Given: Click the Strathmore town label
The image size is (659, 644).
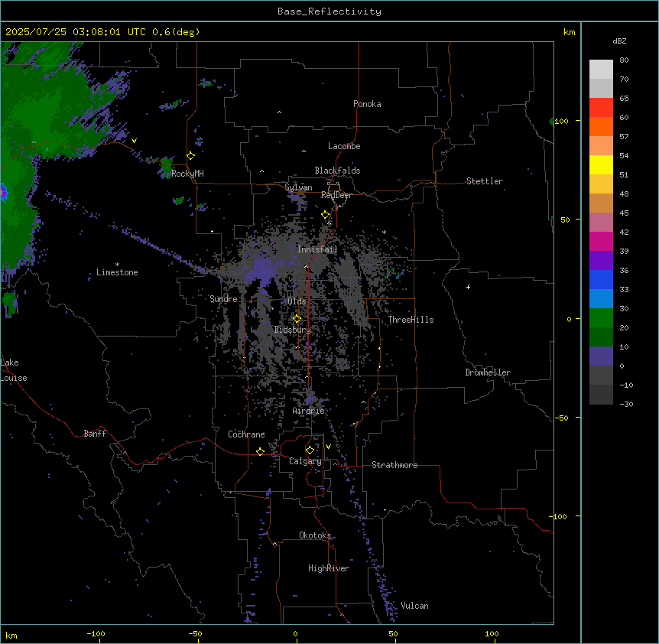Looking at the screenshot, I should (x=394, y=465).
